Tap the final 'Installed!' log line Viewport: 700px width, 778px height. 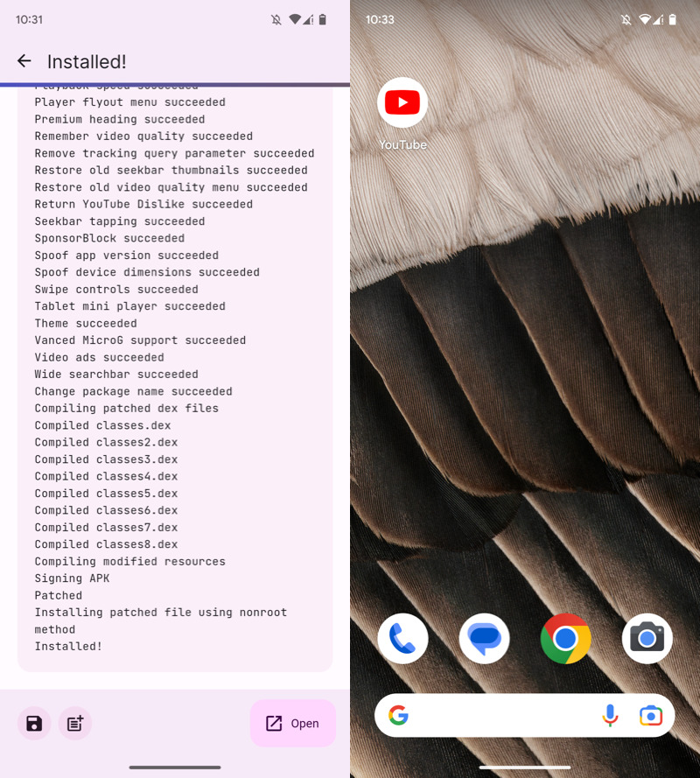coord(68,646)
